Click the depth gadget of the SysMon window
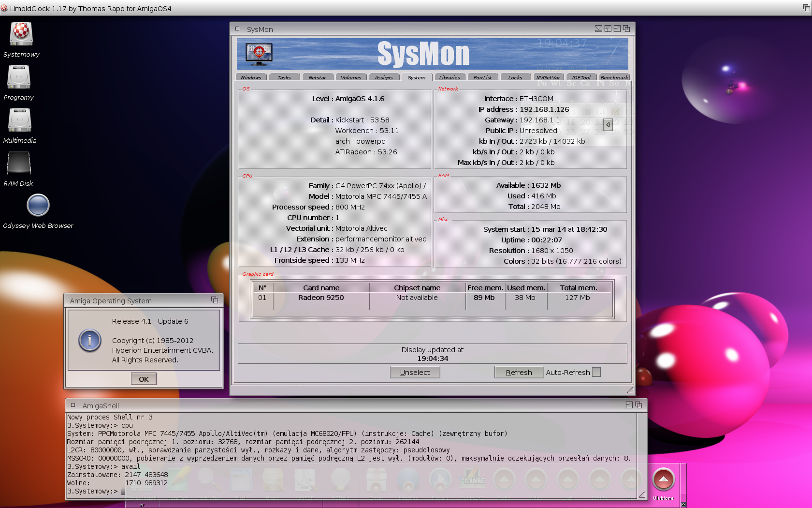This screenshot has height=508, width=812. pyautogui.click(x=626, y=29)
